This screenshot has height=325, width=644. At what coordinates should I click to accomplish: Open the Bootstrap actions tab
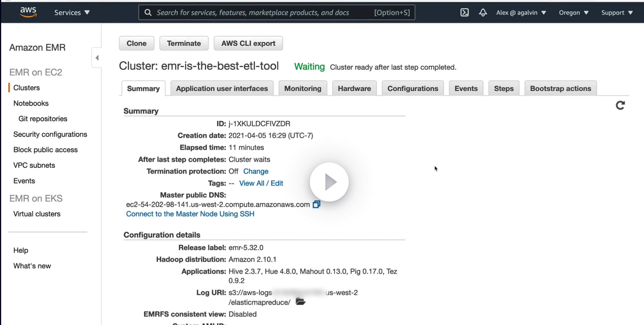click(x=560, y=89)
